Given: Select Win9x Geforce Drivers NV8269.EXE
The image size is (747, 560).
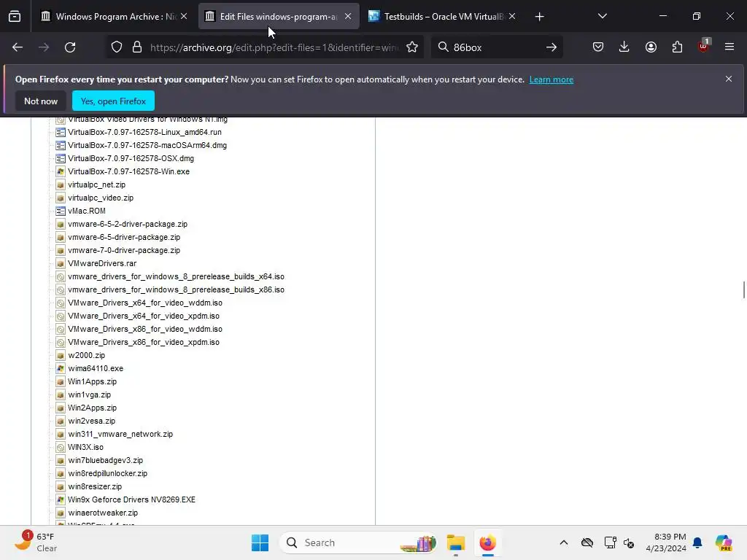Looking at the screenshot, I should pyautogui.click(x=131, y=499).
